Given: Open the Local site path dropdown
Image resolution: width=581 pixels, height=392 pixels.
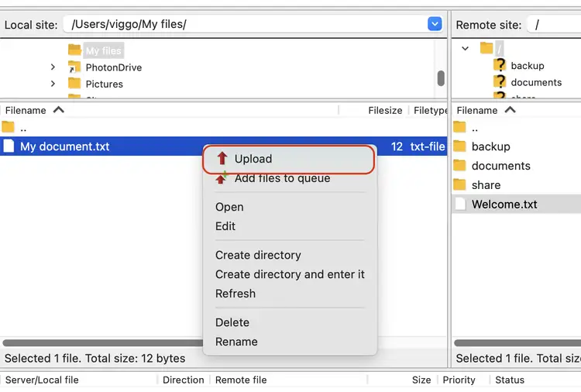Looking at the screenshot, I should (435, 24).
